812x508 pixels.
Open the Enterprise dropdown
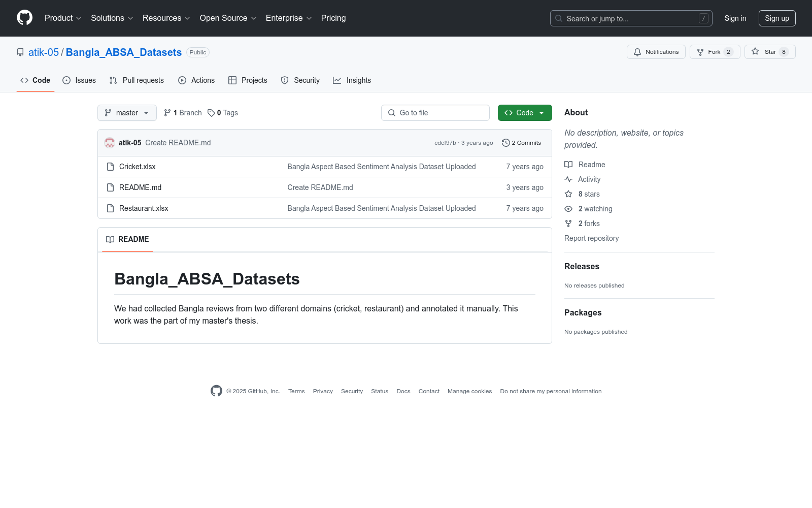pyautogui.click(x=289, y=18)
